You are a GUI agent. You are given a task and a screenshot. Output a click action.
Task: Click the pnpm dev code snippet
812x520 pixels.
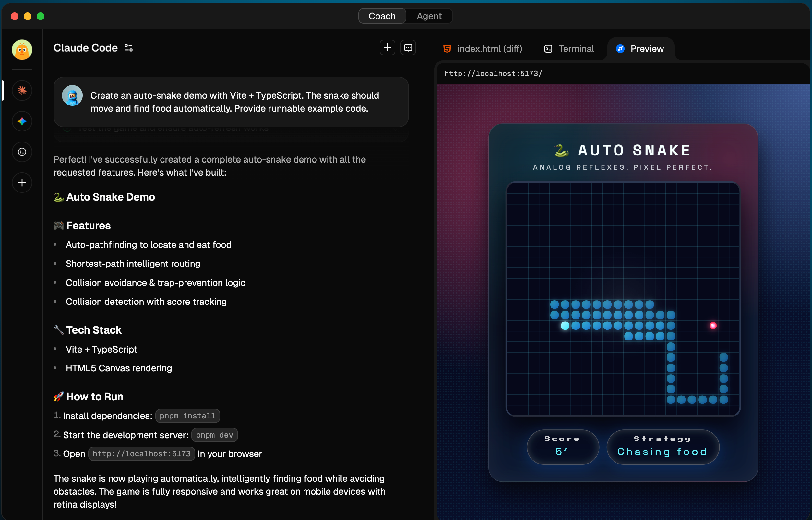214,435
